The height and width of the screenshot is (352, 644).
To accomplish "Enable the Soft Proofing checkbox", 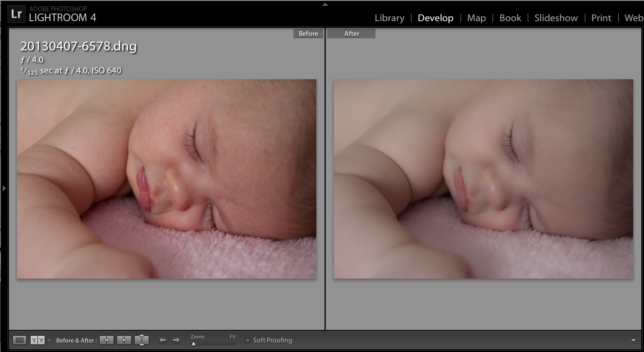I will click(x=247, y=340).
